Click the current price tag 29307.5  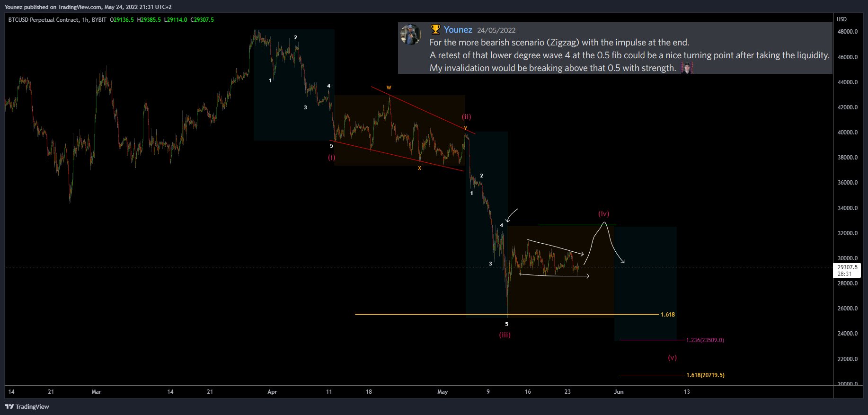(847, 267)
